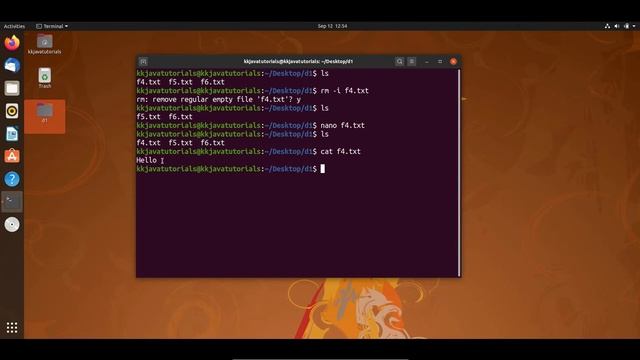This screenshot has width=640, height=360.
Task: Click the terminal title bar text
Action: 298,61
